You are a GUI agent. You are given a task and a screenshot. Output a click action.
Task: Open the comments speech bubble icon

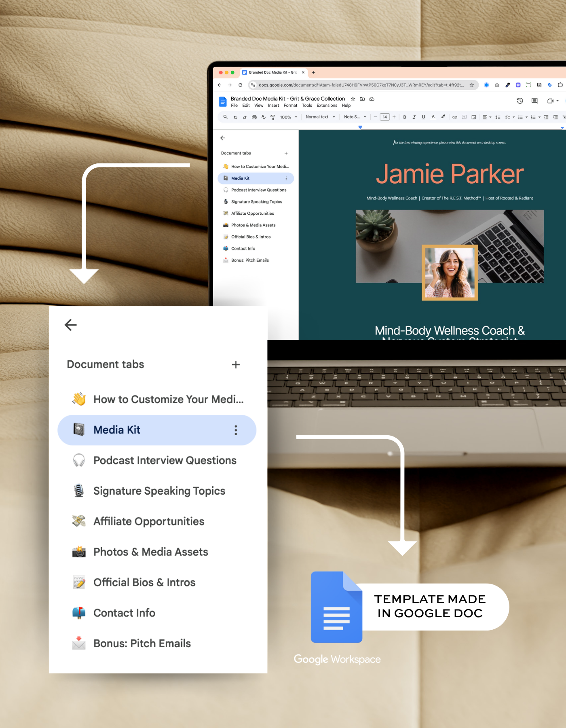pyautogui.click(x=534, y=101)
